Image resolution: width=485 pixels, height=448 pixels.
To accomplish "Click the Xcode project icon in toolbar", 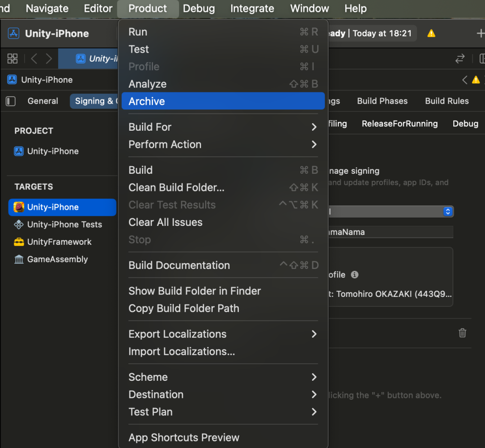I will pyautogui.click(x=13, y=33).
